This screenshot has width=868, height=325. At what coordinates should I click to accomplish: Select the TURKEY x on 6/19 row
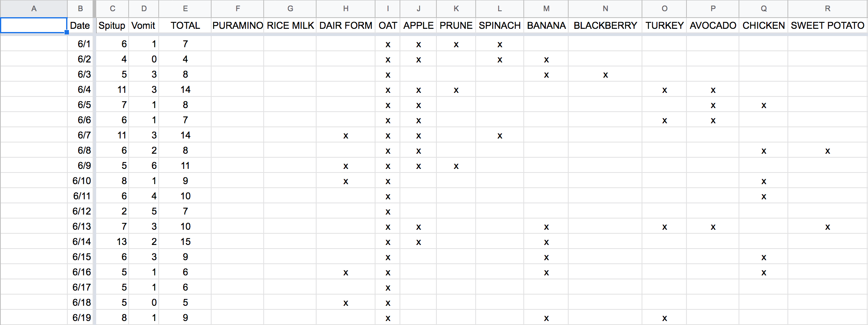tap(664, 318)
